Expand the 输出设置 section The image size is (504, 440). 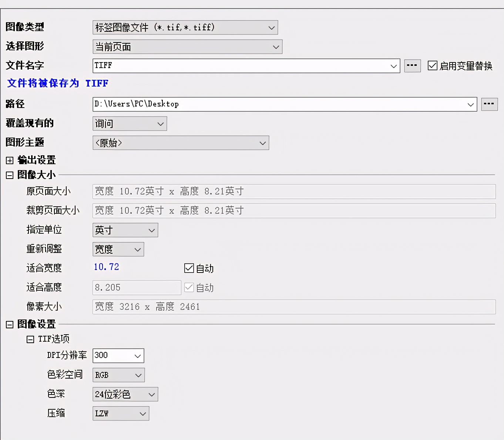coord(10,160)
